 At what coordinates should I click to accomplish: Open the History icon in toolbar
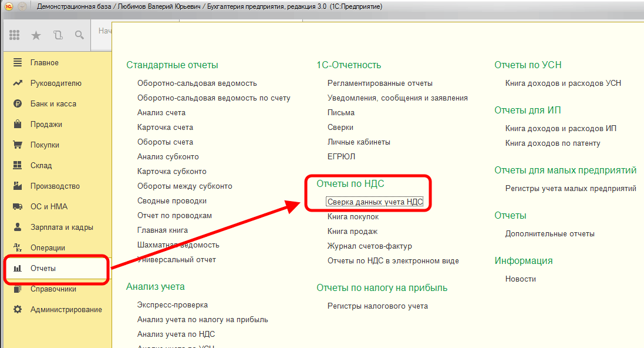click(58, 35)
